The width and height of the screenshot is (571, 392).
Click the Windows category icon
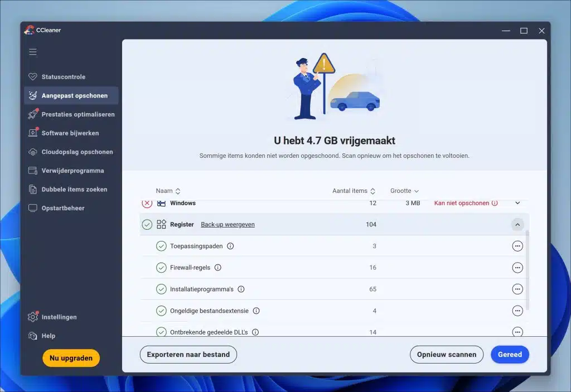(161, 203)
